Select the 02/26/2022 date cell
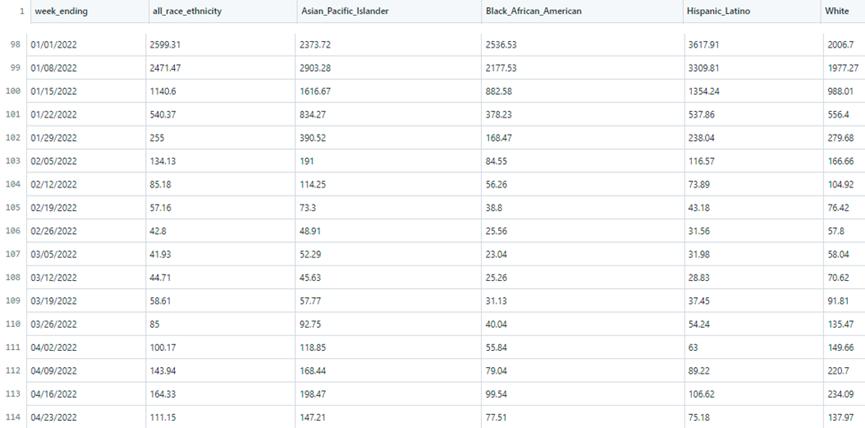 (x=54, y=231)
